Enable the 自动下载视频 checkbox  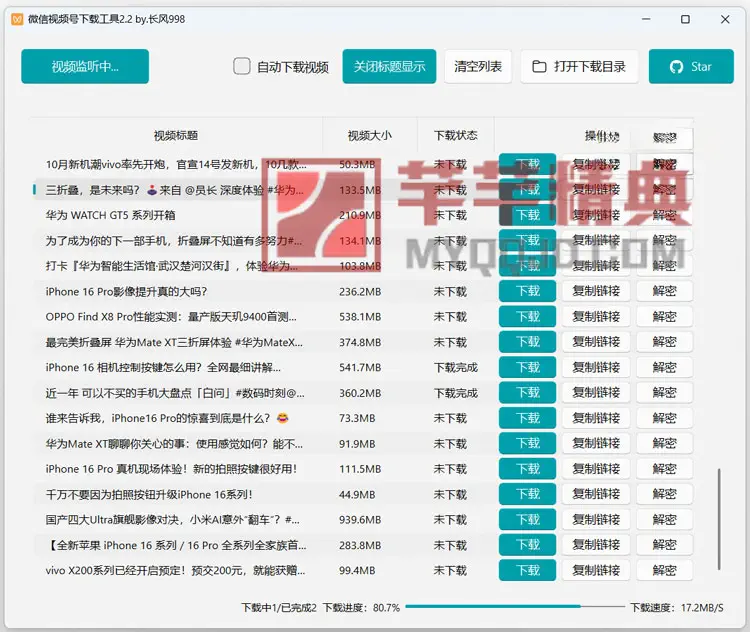242,67
